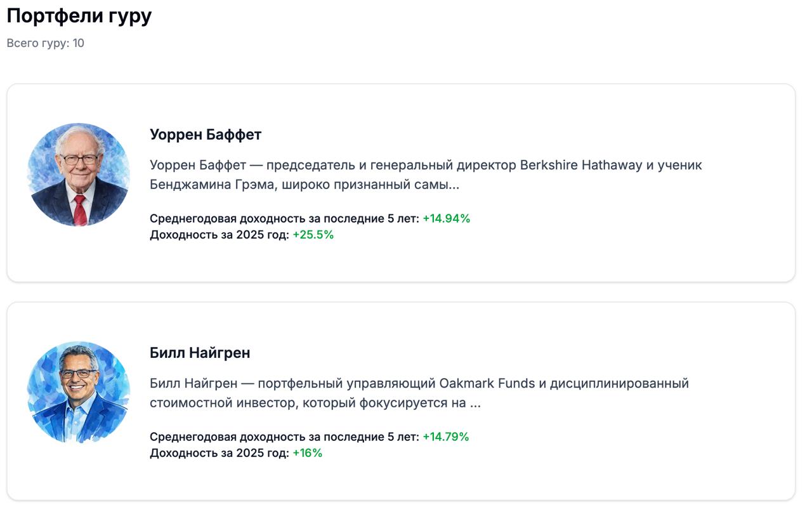Click Nygren's Доходность за 2025 год label
812x512 pixels.
coord(218,453)
